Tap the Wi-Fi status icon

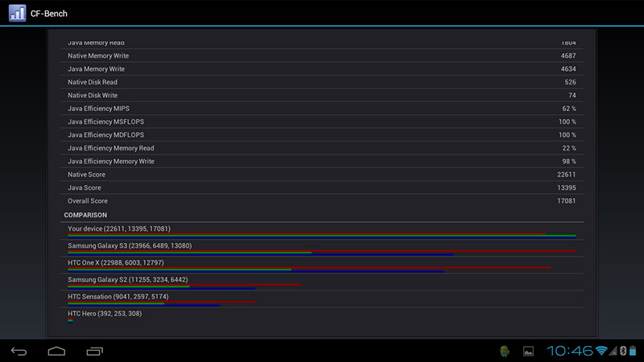pyautogui.click(x=601, y=351)
